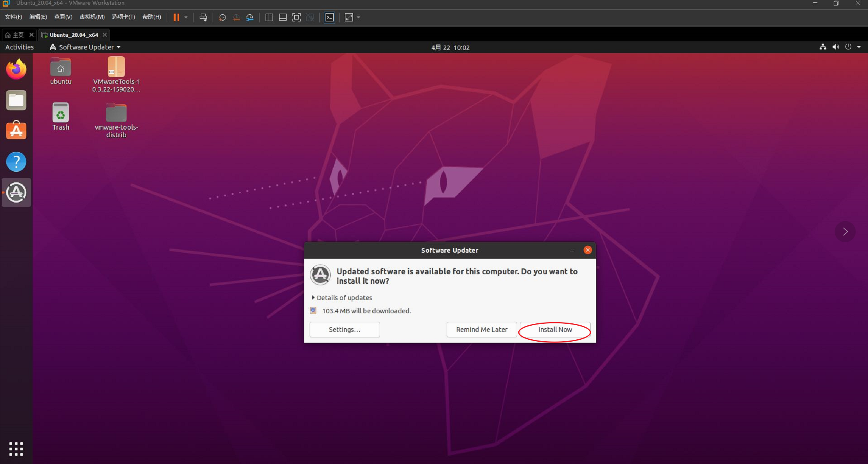Open the 查看(V) menu
Image resolution: width=868 pixels, height=464 pixels.
(63, 17)
